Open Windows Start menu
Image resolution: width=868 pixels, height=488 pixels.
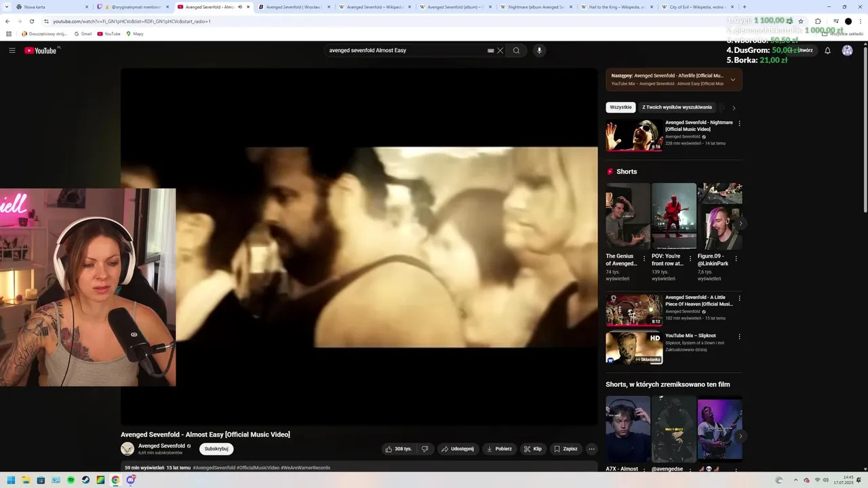(11, 480)
